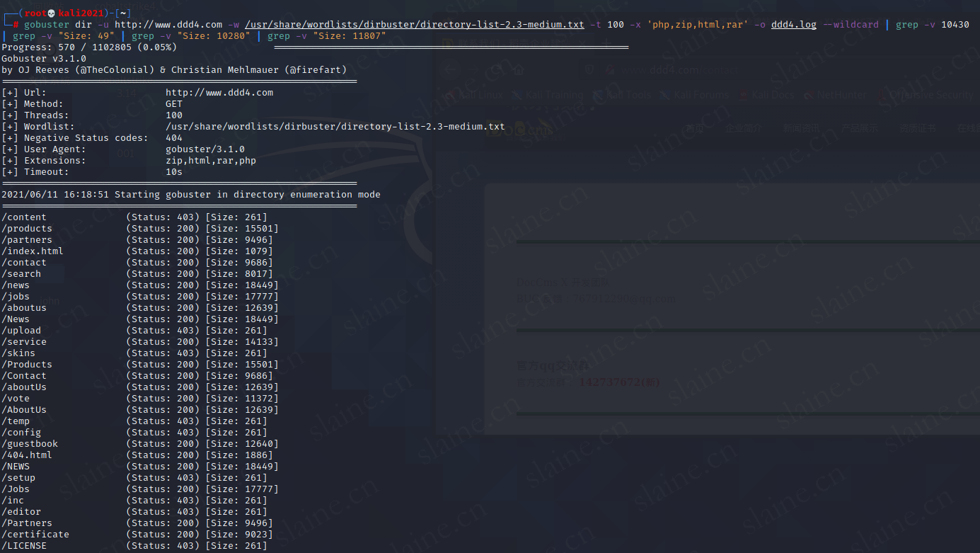Click the /LICENSE result path
This screenshot has width=980, height=553.
pyautogui.click(x=24, y=546)
